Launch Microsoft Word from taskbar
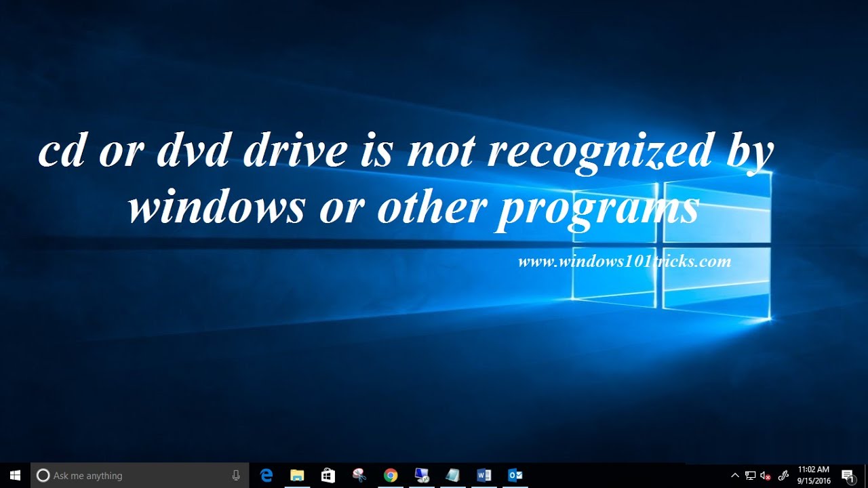This screenshot has height=488, width=868. pos(484,475)
